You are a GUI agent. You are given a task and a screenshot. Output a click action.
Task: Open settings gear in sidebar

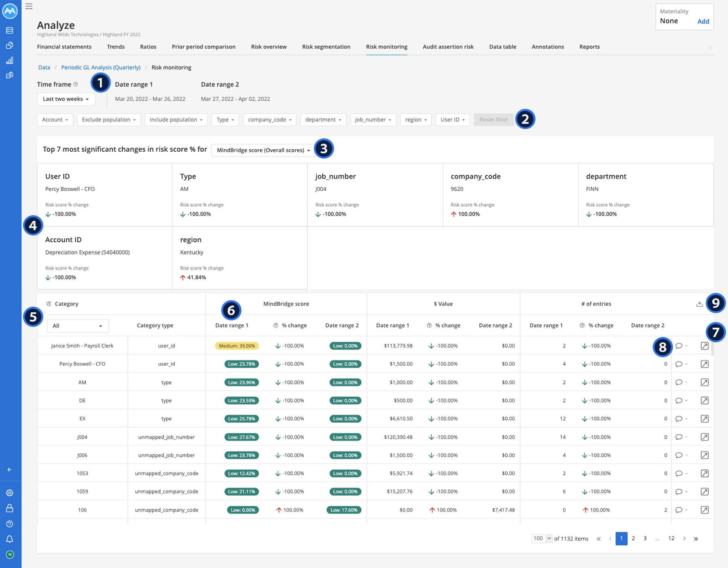click(10, 493)
